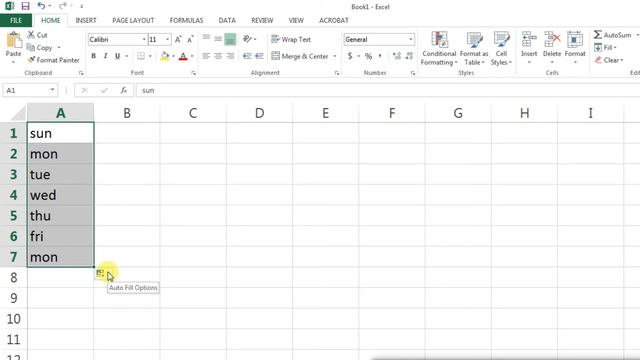Align text right in the cell
This screenshot has width=640, height=360.
tap(230, 56)
